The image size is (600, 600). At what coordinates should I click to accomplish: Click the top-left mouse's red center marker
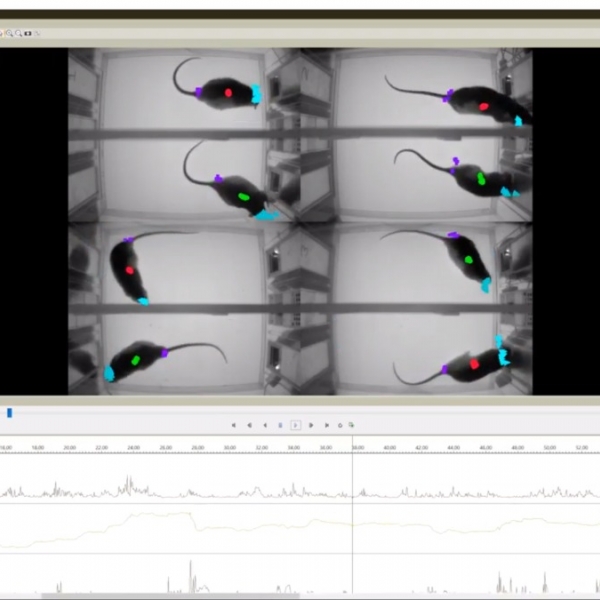coord(228,92)
